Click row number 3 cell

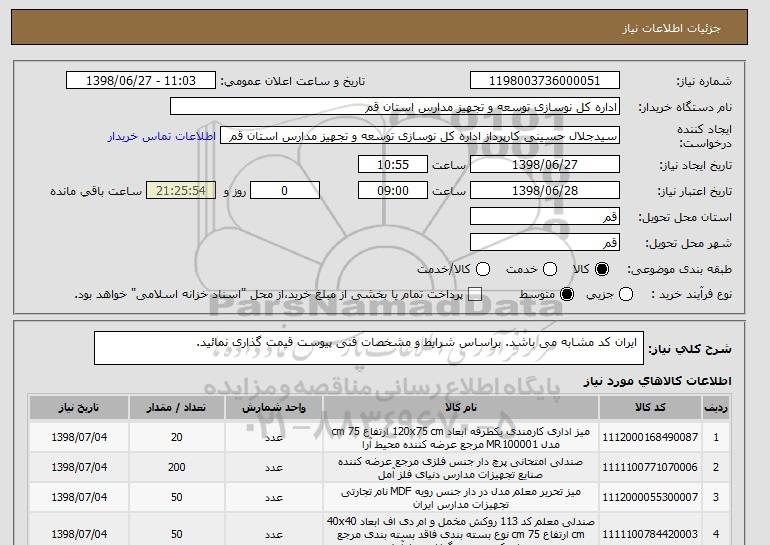715,497
